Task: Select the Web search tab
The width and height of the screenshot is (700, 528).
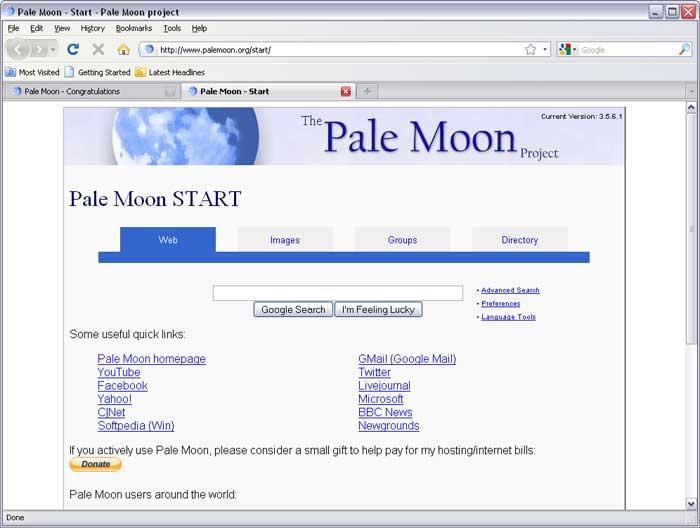Action: (x=168, y=240)
